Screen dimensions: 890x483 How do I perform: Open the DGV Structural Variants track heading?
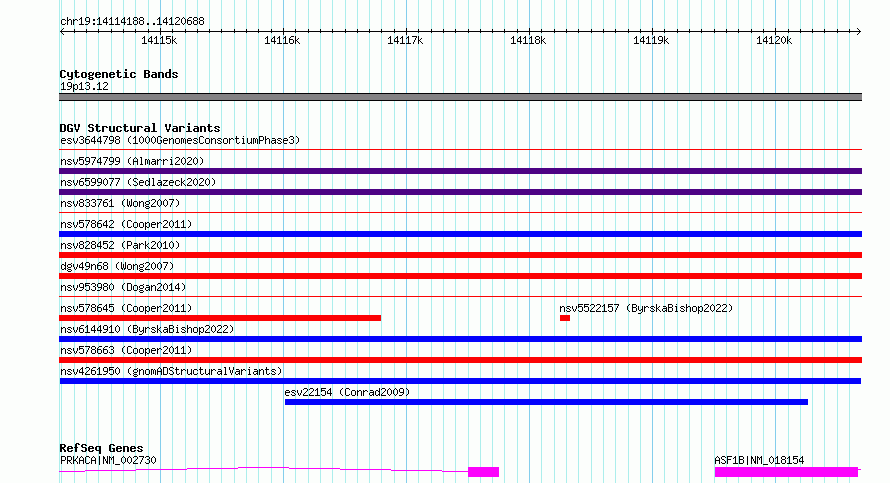(x=140, y=128)
